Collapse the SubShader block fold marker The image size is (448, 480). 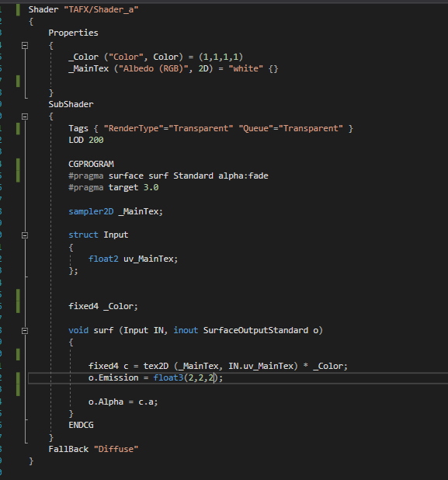click(25, 117)
